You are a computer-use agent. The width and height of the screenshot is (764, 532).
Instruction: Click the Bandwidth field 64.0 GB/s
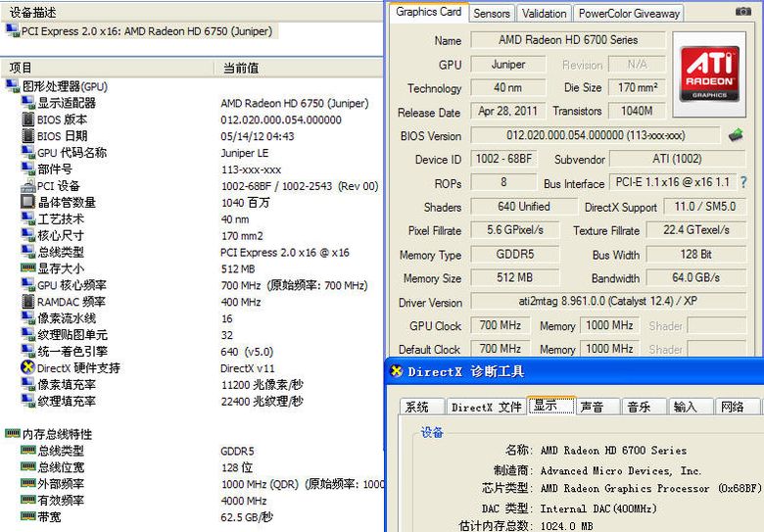point(695,277)
